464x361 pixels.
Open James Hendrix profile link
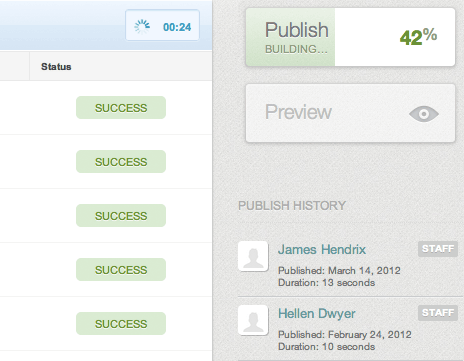(322, 250)
